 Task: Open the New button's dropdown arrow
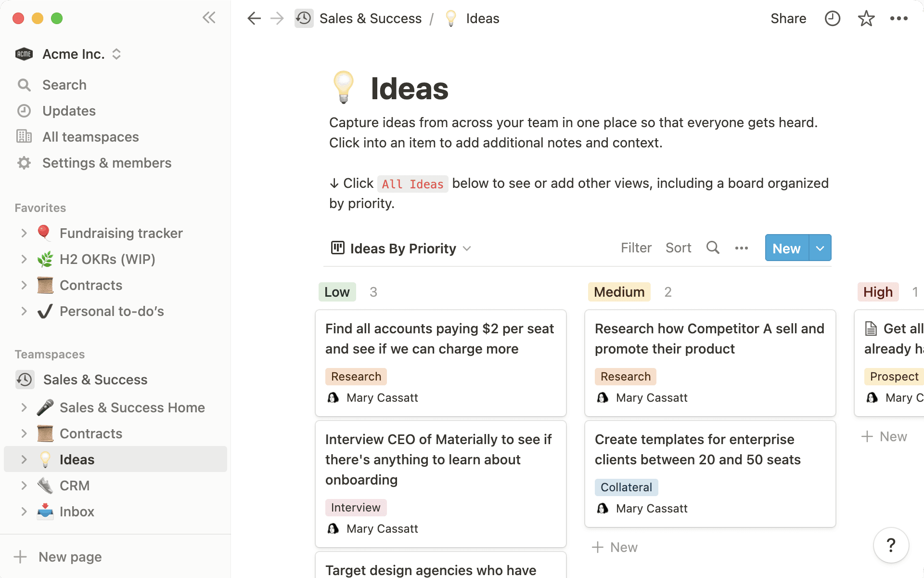click(820, 248)
